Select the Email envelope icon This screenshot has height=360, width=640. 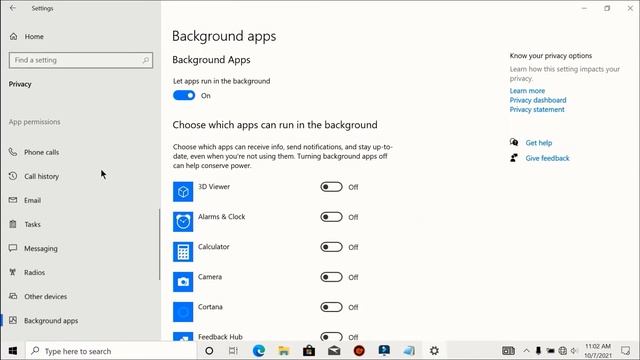pos(13,200)
